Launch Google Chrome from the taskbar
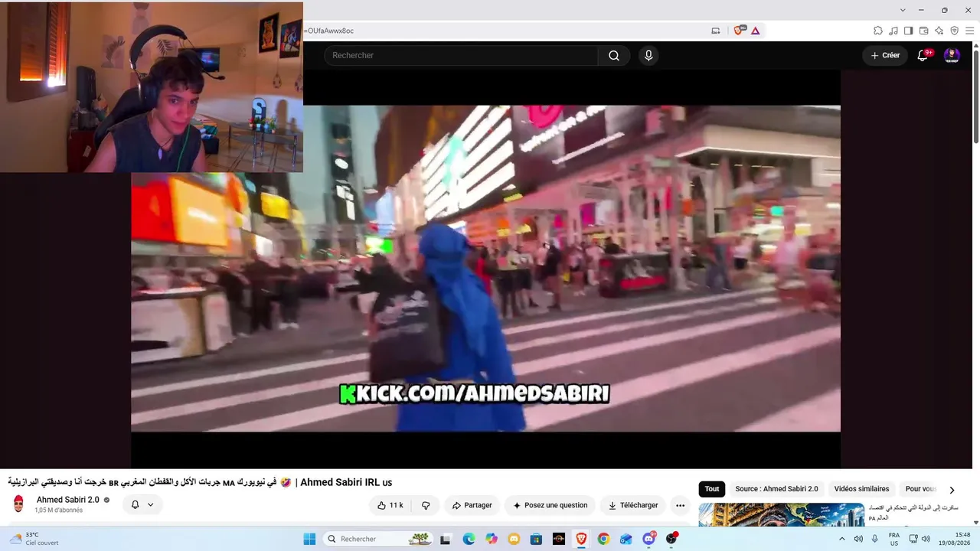This screenshot has width=980, height=551. tap(603, 539)
